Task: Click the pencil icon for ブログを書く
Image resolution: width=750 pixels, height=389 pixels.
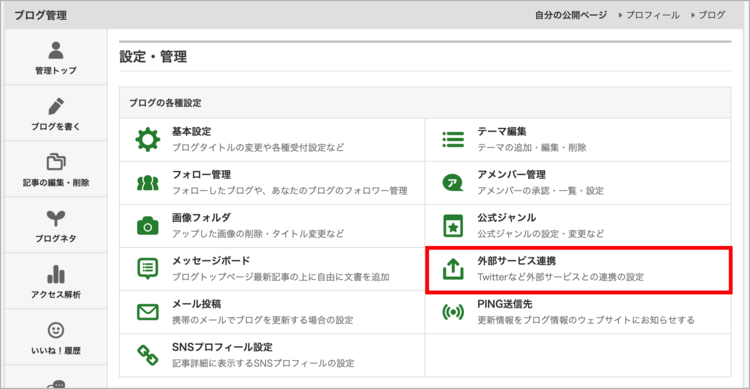Action: pos(56,106)
